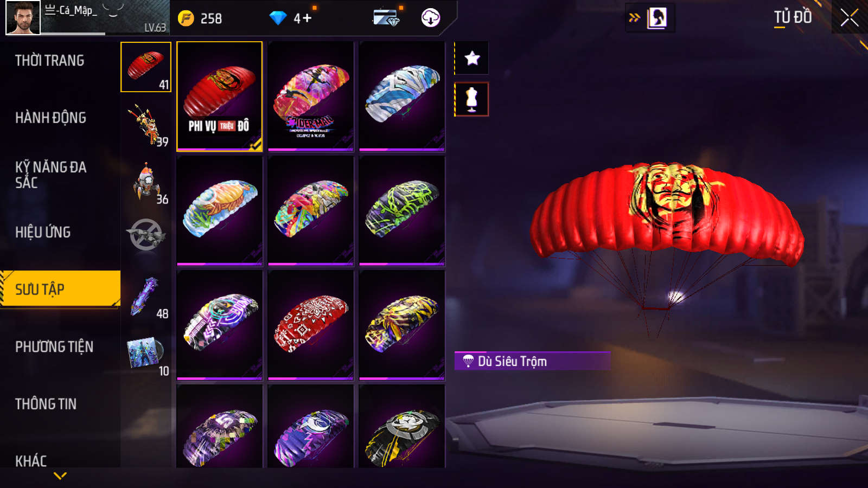The width and height of the screenshot is (868, 488).
Task: Switch to the PHƯƠNG TIỆN tab
Action: coord(54,346)
